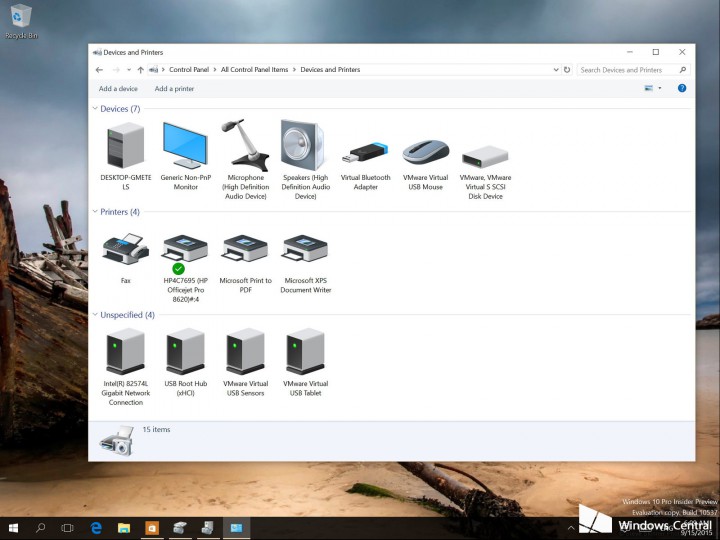This screenshot has width=720, height=540.
Task: Select the Microphone High Definition Audio Device icon
Action: (x=245, y=145)
